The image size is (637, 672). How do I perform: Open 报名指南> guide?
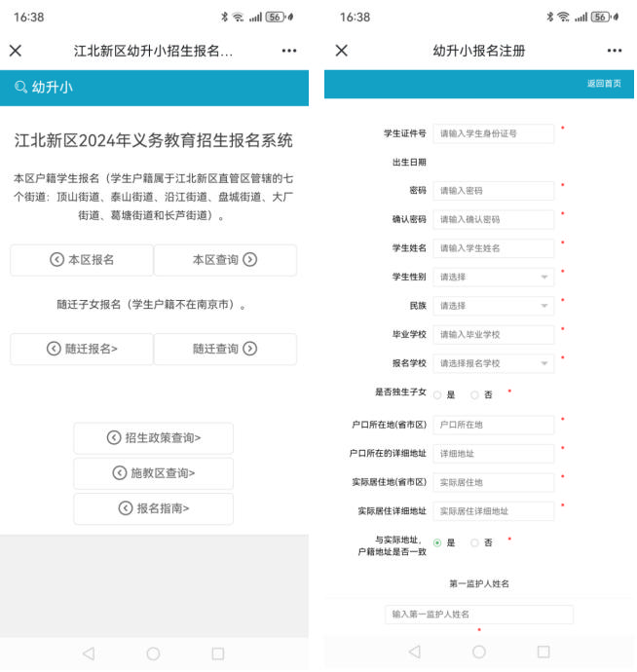[x=154, y=508]
